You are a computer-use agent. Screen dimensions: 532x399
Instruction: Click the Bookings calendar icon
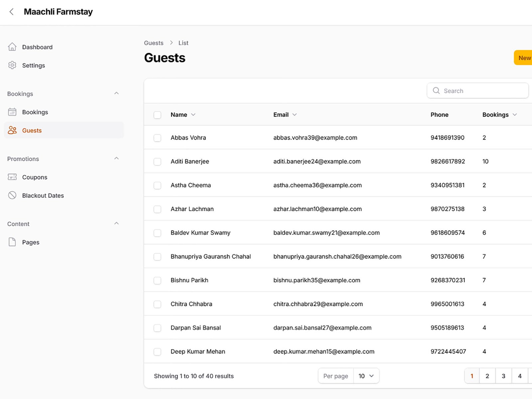pyautogui.click(x=12, y=112)
